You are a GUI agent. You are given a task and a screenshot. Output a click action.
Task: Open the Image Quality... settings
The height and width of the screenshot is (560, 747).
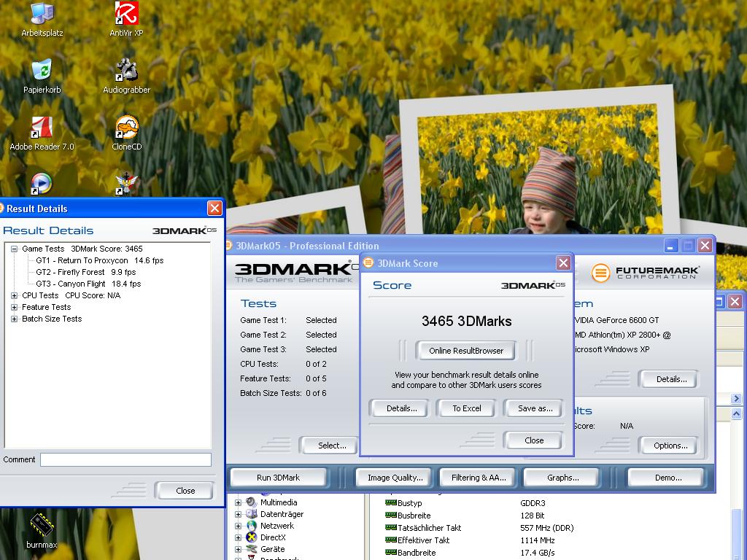395,478
